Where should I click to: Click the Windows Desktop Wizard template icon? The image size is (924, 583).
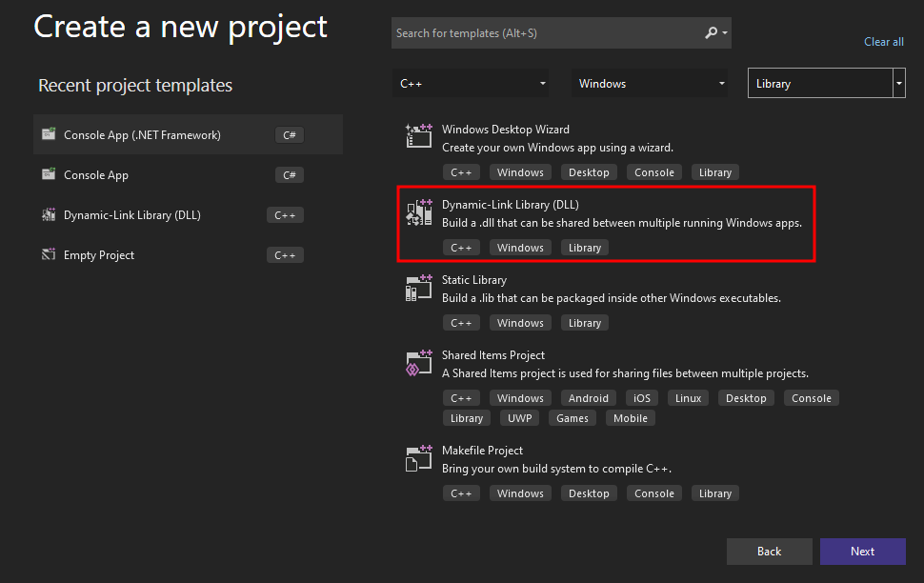tap(419, 136)
